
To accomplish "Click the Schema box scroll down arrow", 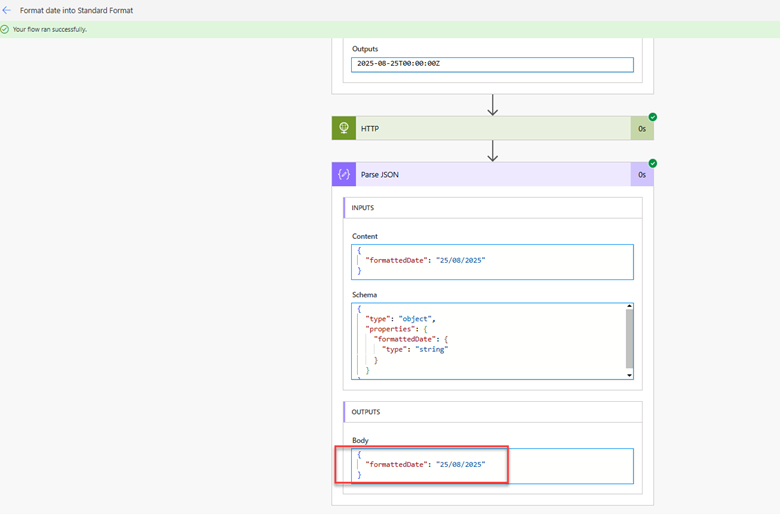I will click(629, 376).
